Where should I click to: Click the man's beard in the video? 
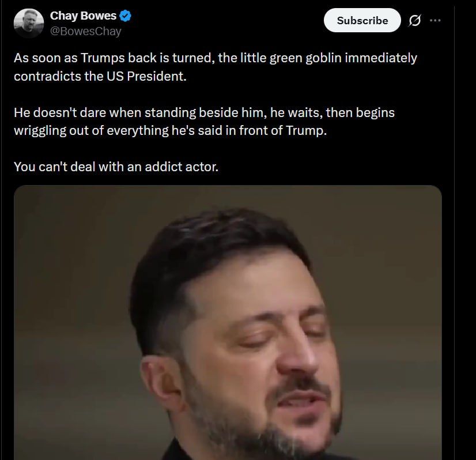[259, 427]
